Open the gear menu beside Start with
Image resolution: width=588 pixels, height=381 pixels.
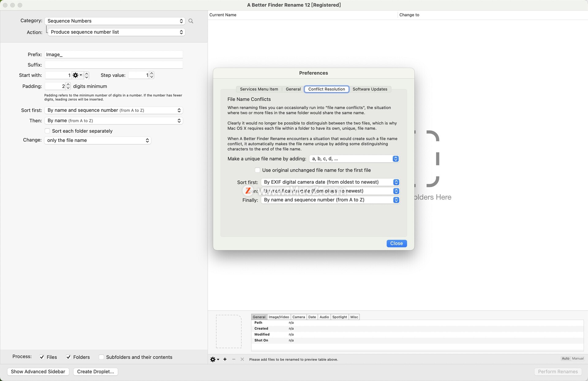pyautogui.click(x=77, y=75)
